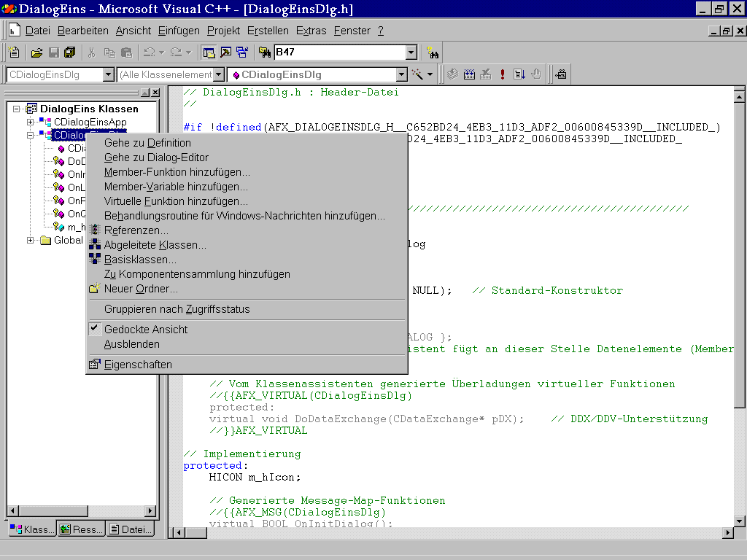Click the red exclamation Execute icon

pos(502,74)
